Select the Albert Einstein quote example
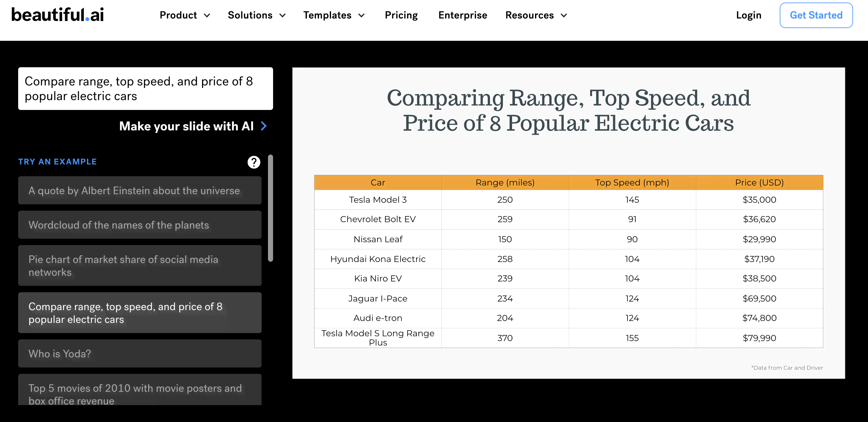 [x=140, y=190]
